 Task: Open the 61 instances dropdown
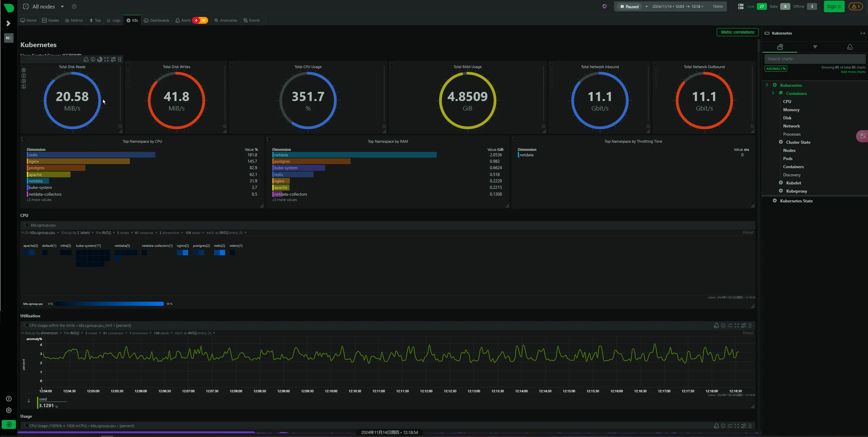146,233
